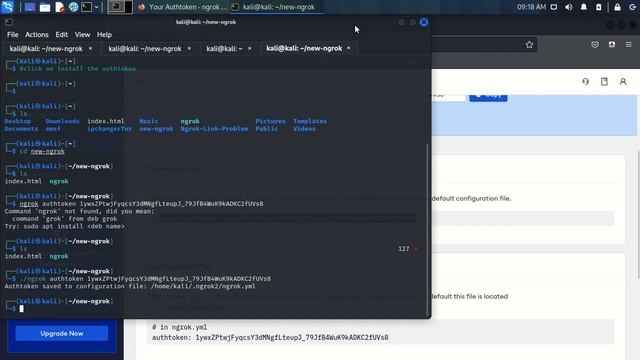
Task: Click 'new-ngrok' directory in ls output
Action: [156, 129]
